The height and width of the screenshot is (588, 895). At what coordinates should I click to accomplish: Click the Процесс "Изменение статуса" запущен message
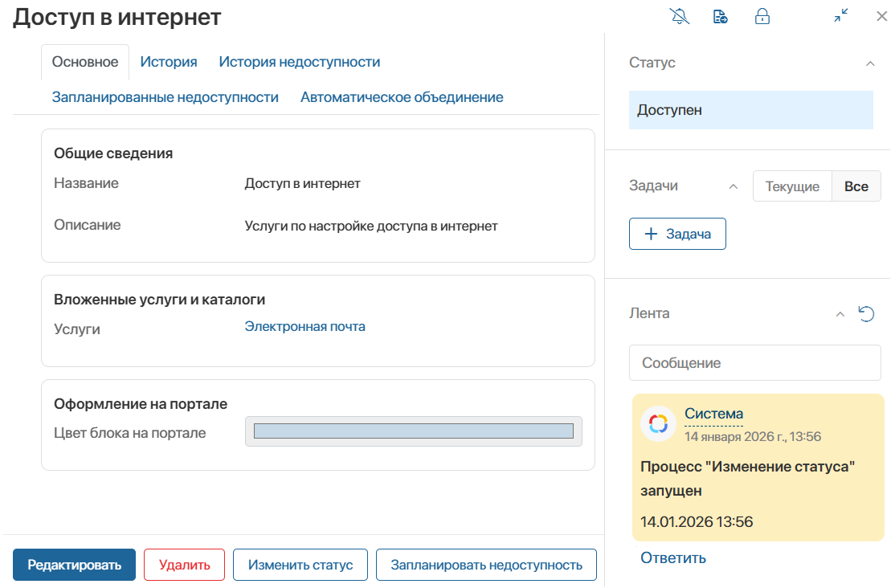[x=747, y=479]
